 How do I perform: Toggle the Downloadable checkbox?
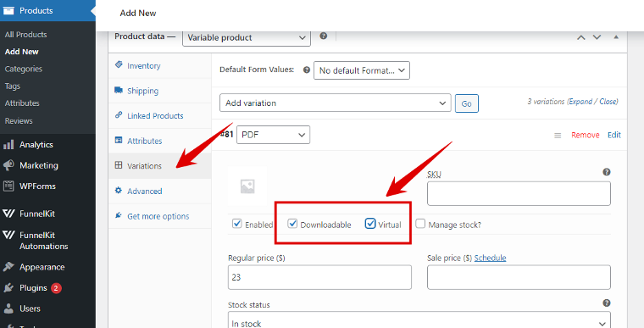[x=292, y=224]
